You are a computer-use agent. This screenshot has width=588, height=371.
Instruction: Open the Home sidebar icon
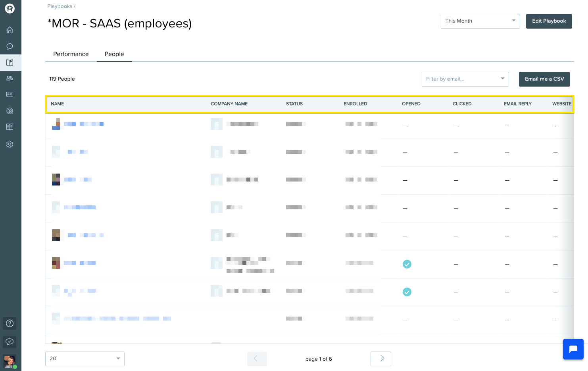pos(10,30)
